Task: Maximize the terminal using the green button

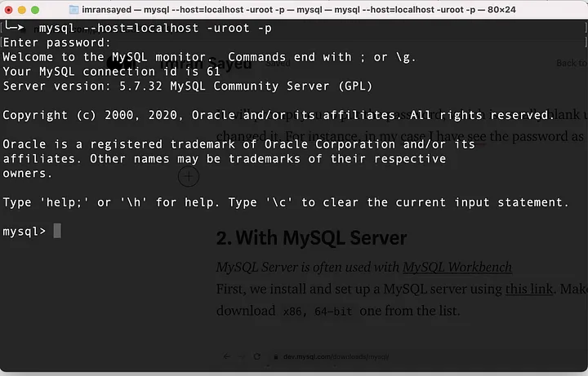Action: point(35,10)
